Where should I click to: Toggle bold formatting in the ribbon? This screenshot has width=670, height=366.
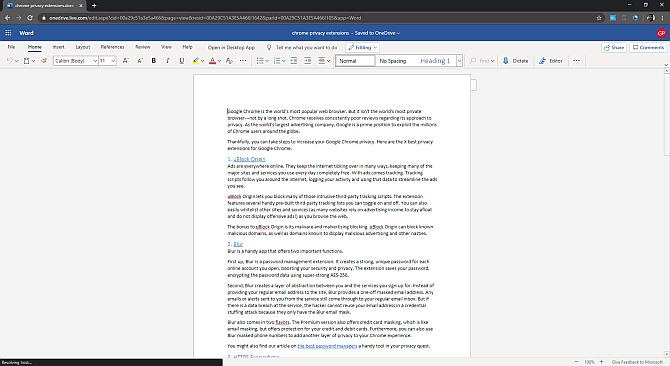coord(154,61)
